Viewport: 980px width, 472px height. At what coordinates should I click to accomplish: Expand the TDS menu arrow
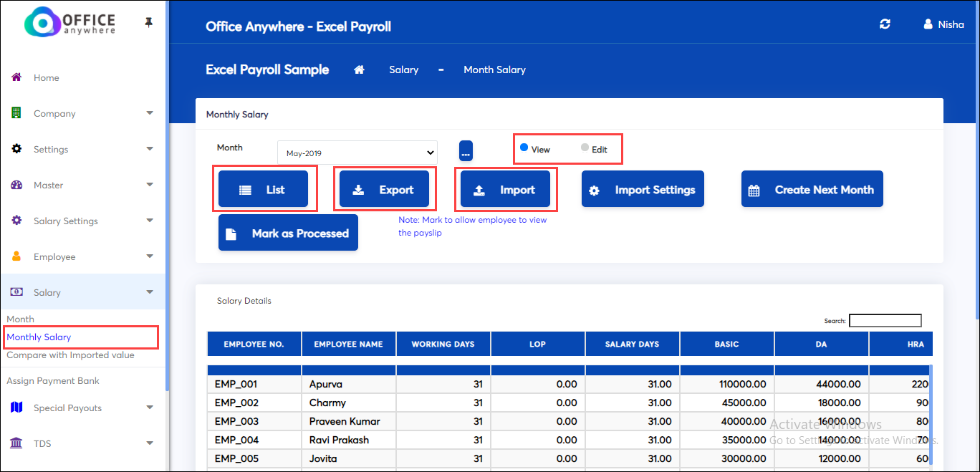click(150, 443)
